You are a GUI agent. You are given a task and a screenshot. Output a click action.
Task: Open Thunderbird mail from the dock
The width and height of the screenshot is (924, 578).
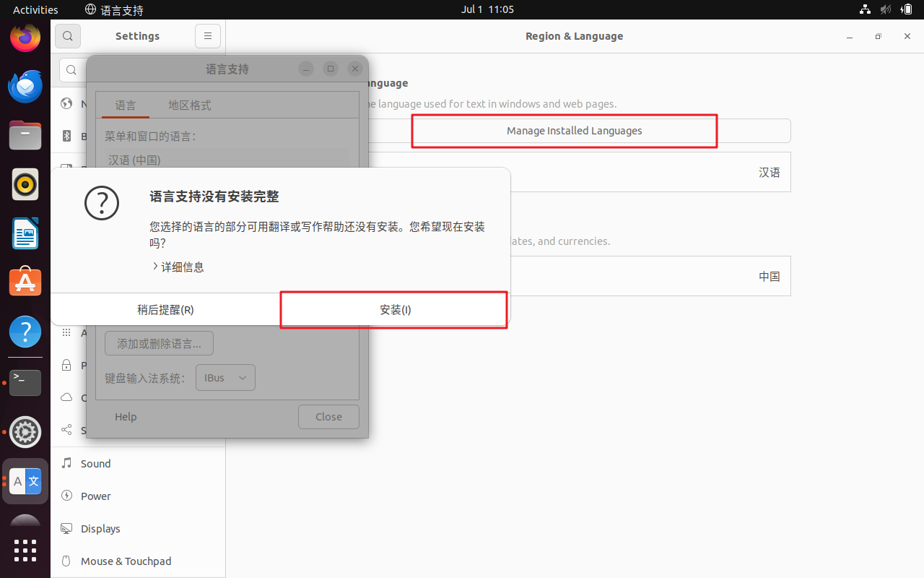(x=25, y=87)
